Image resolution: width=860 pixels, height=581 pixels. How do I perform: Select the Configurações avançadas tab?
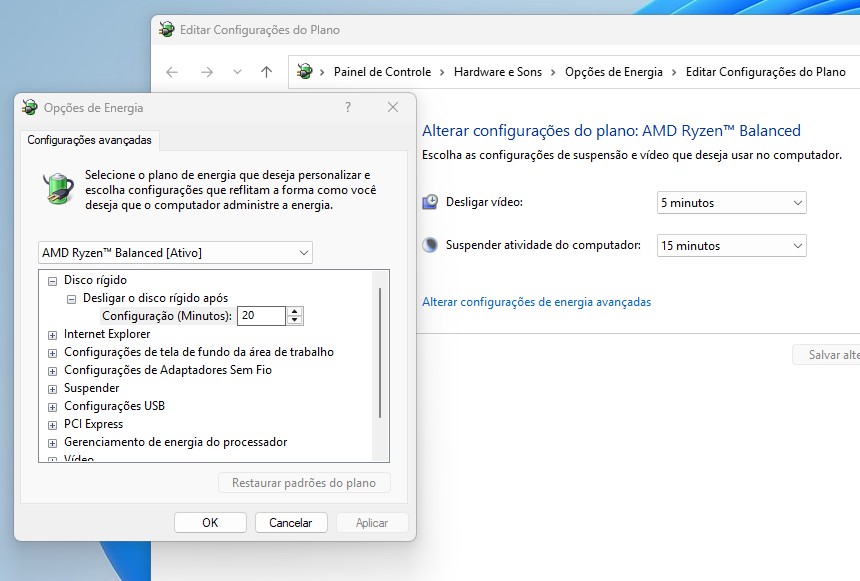pos(89,140)
